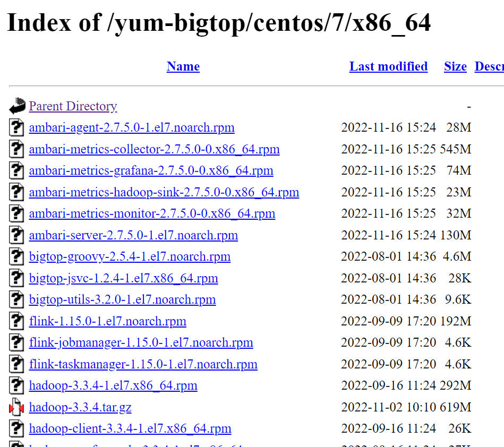Download ambari-metrics-hadoop-sink-2.7.5.0-0.x86_64.rpm
This screenshot has height=447, width=504.
164,192
